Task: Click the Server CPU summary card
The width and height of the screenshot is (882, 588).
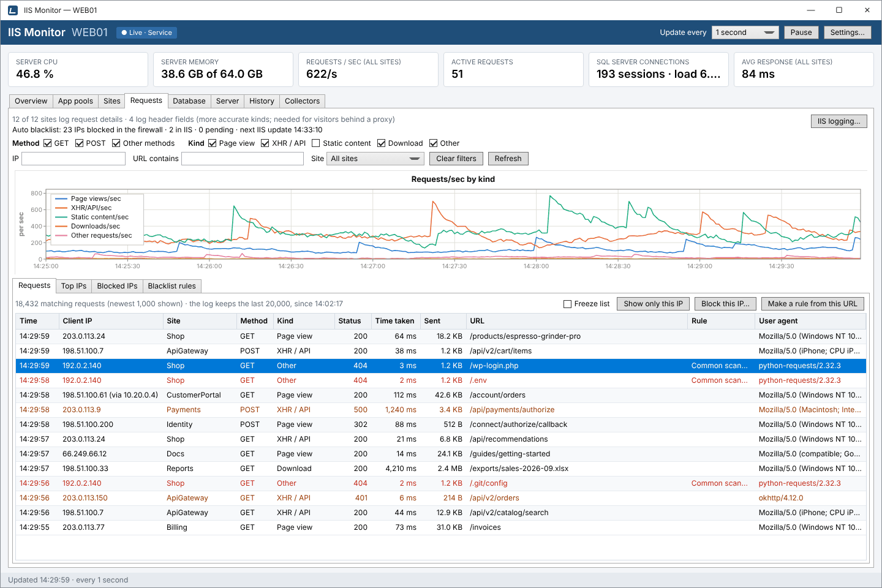Action: [x=78, y=69]
